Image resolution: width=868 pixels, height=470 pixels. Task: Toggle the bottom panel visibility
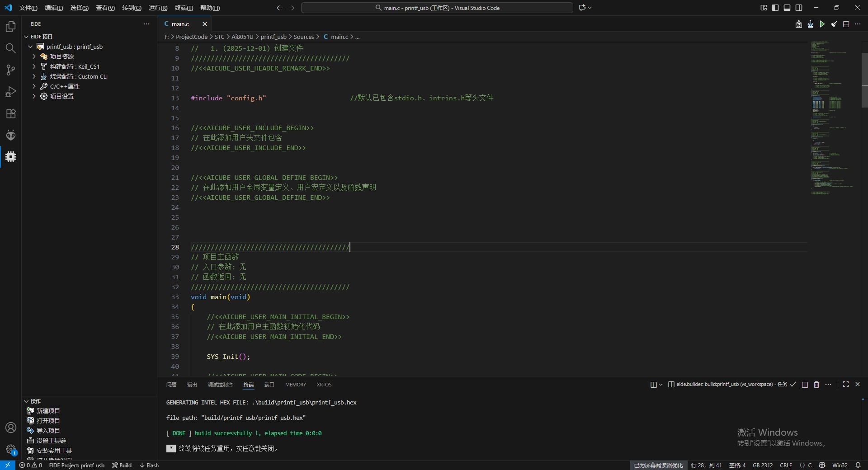pyautogui.click(x=787, y=8)
